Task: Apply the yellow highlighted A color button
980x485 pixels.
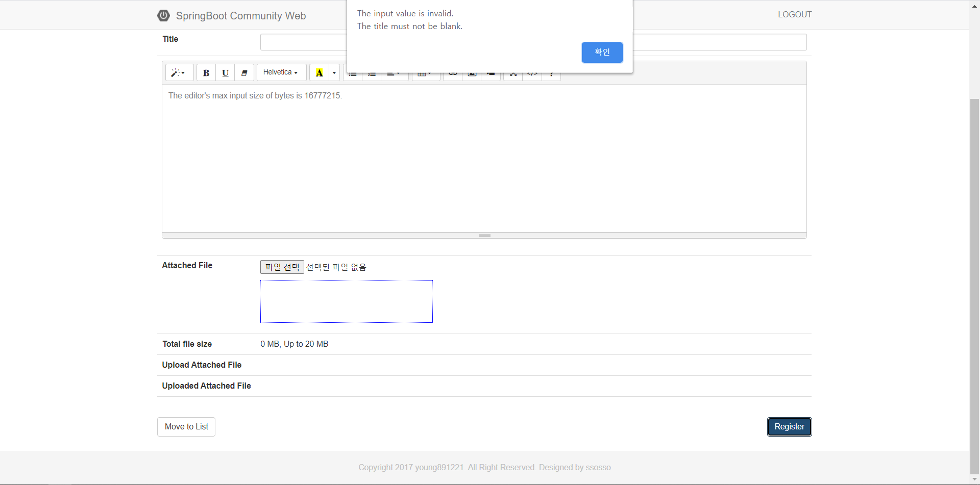Action: pos(319,73)
